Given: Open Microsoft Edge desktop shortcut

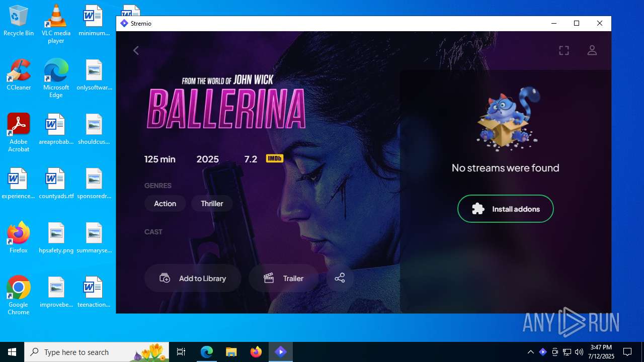Looking at the screenshot, I should click(x=56, y=78).
